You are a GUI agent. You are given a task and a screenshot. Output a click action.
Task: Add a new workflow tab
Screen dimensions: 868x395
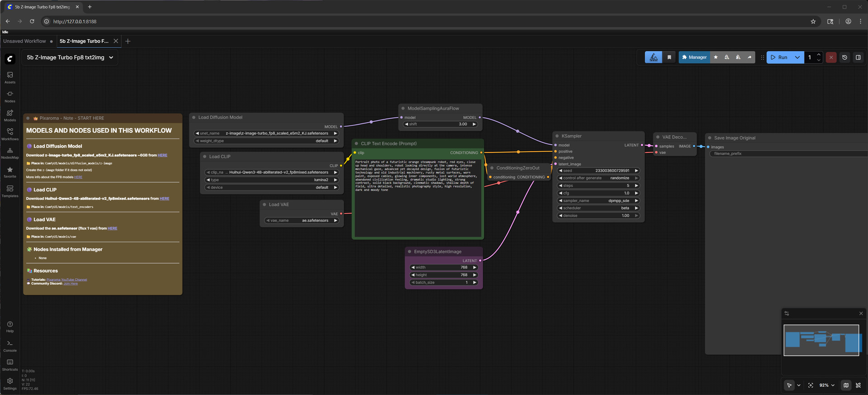point(128,41)
